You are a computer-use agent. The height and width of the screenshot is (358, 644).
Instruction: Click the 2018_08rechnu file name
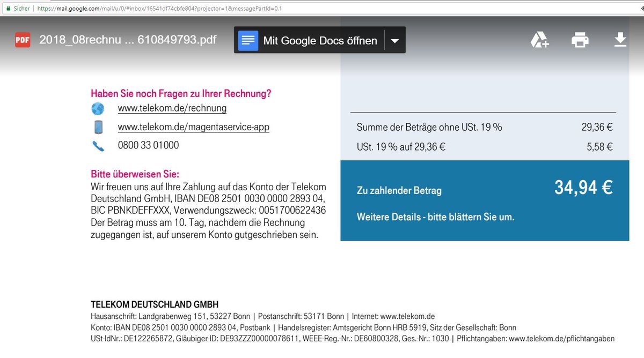click(x=128, y=40)
